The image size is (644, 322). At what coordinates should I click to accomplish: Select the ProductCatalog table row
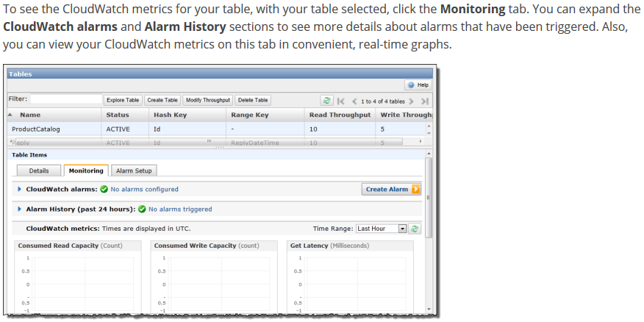click(x=216, y=129)
